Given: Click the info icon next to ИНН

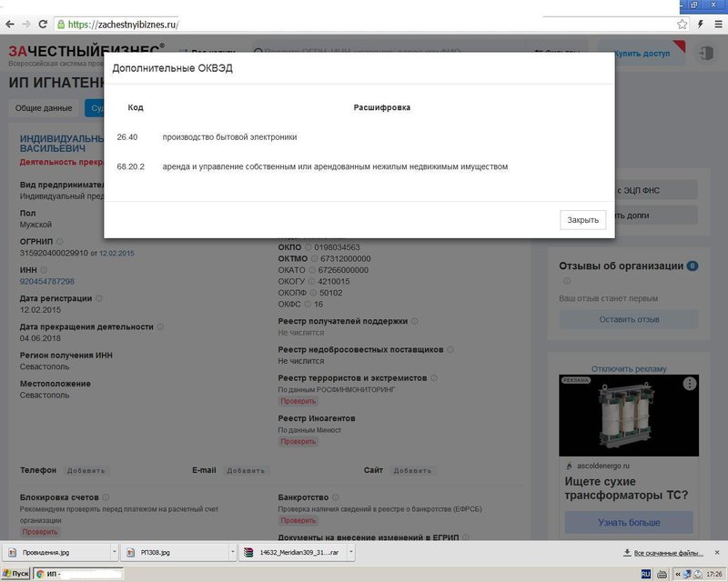Looking at the screenshot, I should tap(44, 270).
